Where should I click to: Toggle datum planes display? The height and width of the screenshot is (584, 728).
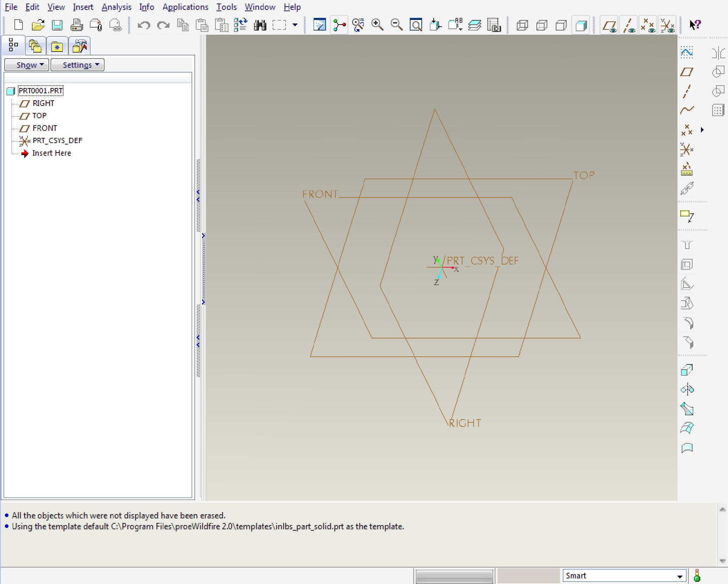(609, 25)
